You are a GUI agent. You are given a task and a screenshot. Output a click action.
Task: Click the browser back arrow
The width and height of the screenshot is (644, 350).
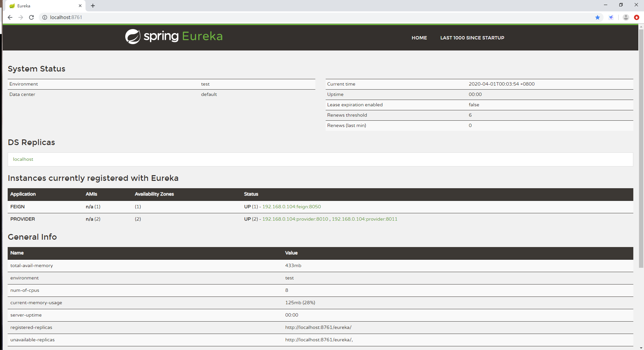(x=10, y=17)
